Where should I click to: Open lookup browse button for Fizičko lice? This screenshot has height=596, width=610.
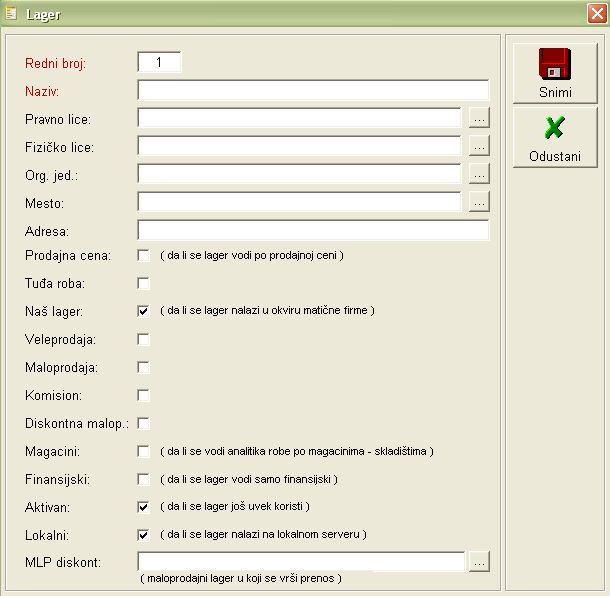(479, 146)
